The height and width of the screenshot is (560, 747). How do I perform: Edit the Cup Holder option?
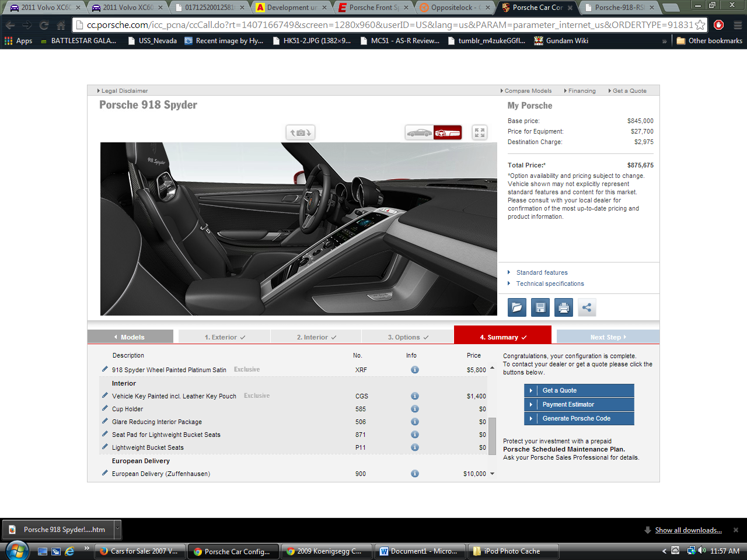[x=105, y=408]
